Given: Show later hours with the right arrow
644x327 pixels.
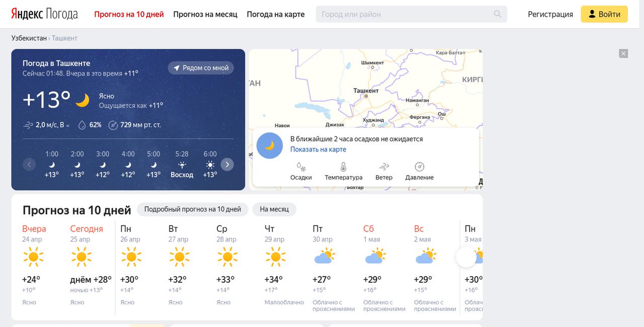Looking at the screenshot, I should pos(227,165).
